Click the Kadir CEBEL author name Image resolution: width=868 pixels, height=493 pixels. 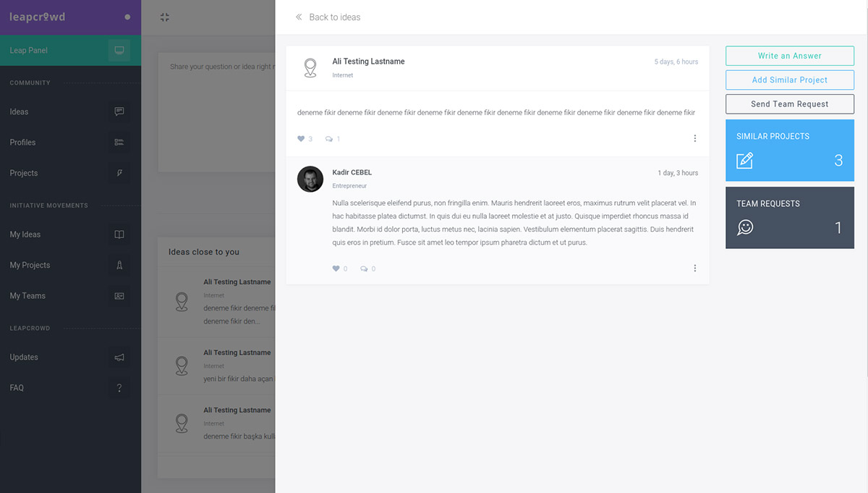(352, 172)
